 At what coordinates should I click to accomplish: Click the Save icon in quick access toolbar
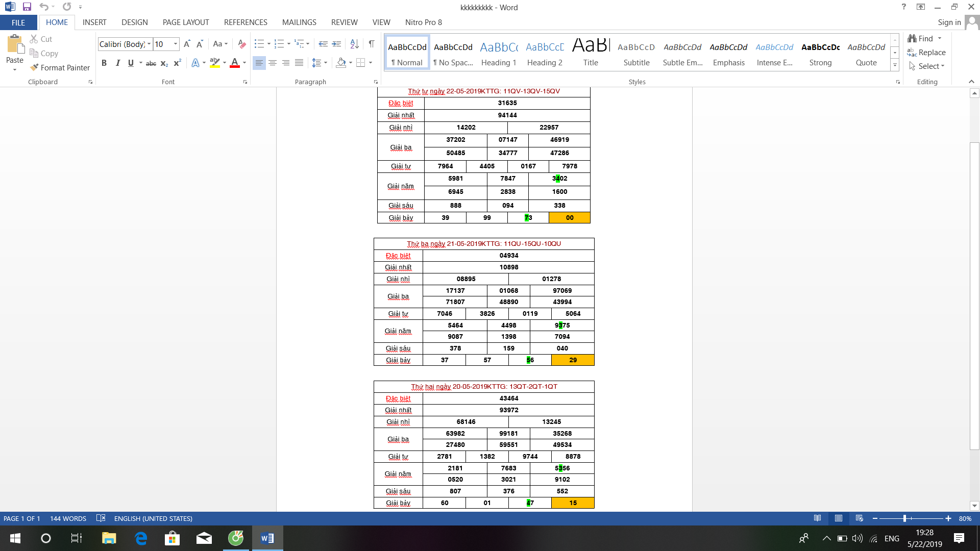(27, 7)
